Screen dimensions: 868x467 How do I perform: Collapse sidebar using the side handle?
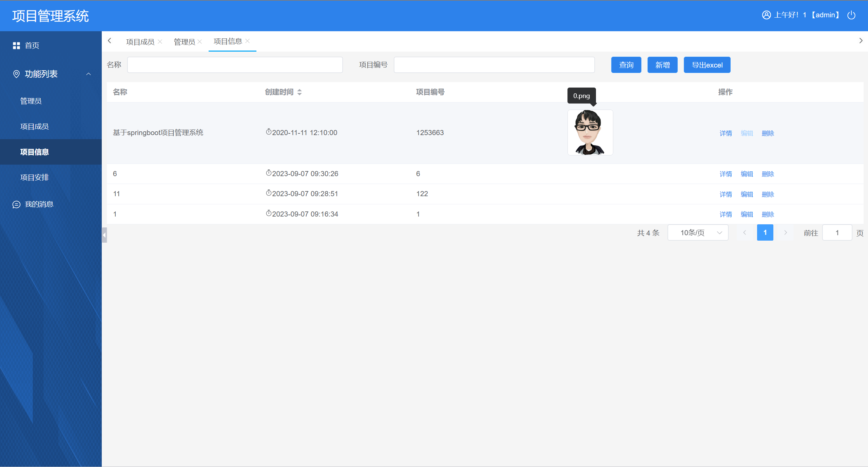pyautogui.click(x=104, y=235)
